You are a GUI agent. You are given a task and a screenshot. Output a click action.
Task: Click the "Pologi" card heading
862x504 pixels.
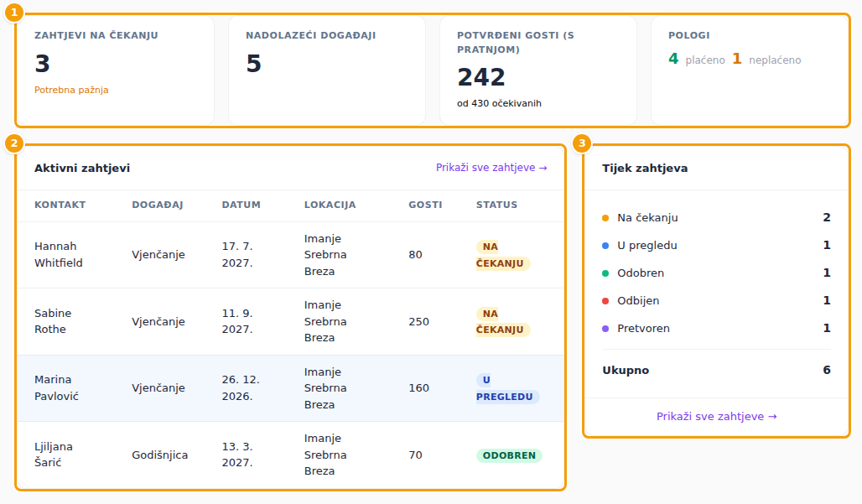pyautogui.click(x=688, y=35)
